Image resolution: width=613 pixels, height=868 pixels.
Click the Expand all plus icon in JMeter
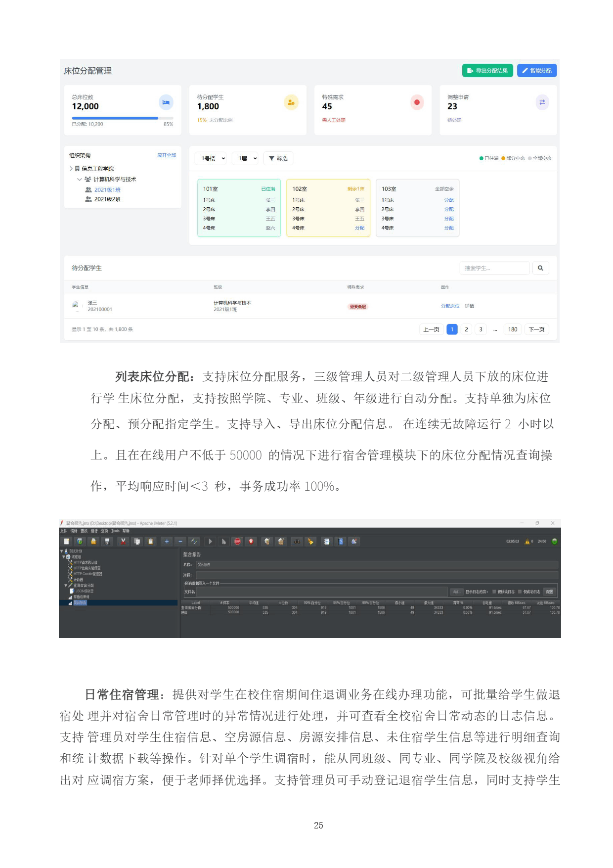coord(167,541)
